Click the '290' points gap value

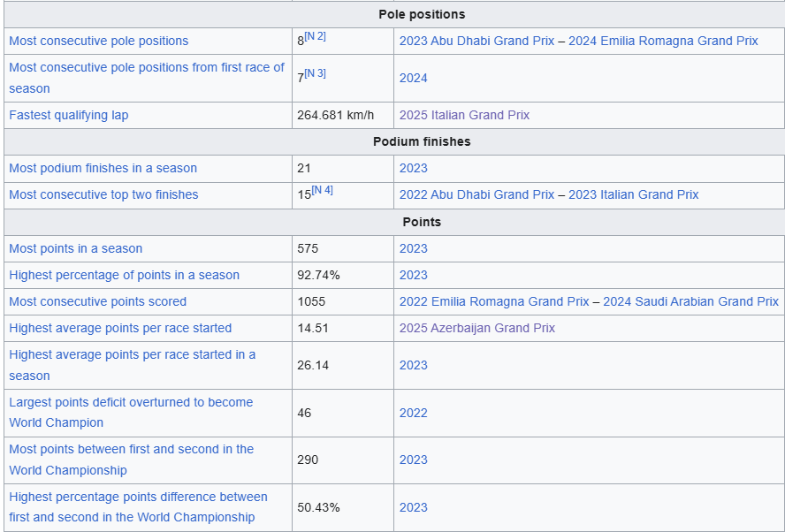point(308,460)
